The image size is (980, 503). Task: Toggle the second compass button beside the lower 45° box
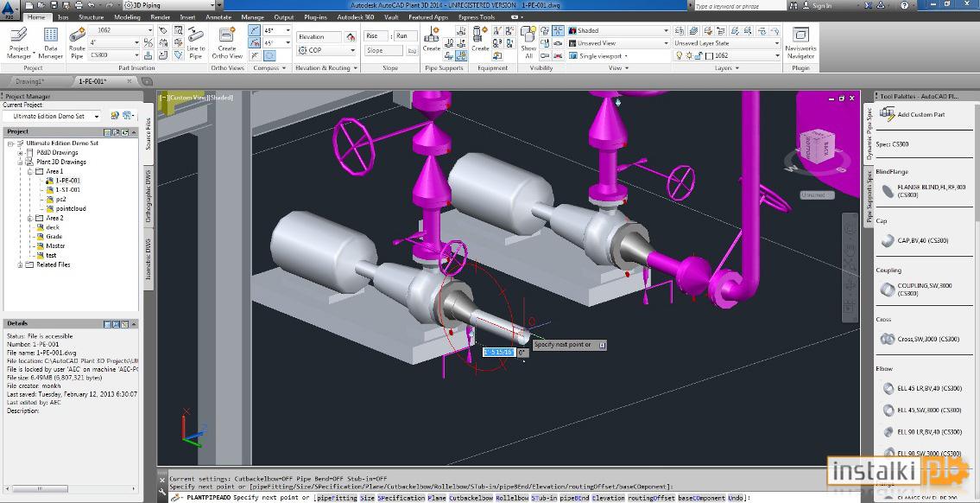click(x=255, y=42)
